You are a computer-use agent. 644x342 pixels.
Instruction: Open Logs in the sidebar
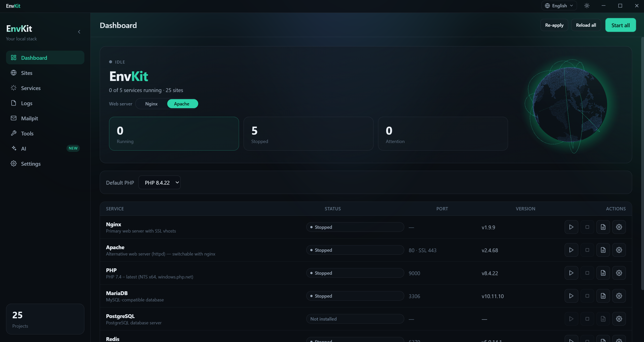pos(45,103)
